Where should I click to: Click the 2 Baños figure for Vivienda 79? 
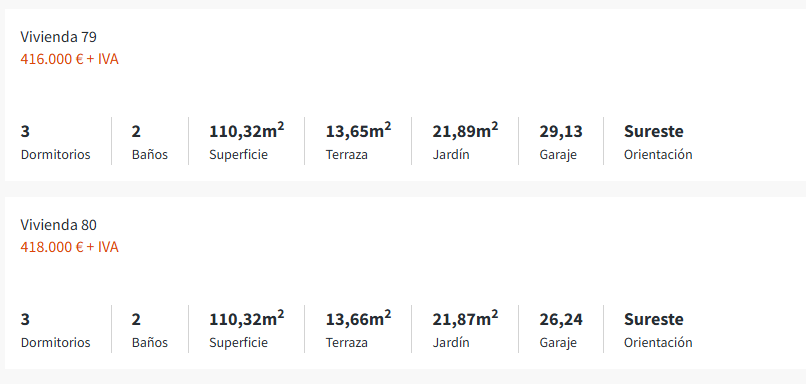click(x=136, y=132)
